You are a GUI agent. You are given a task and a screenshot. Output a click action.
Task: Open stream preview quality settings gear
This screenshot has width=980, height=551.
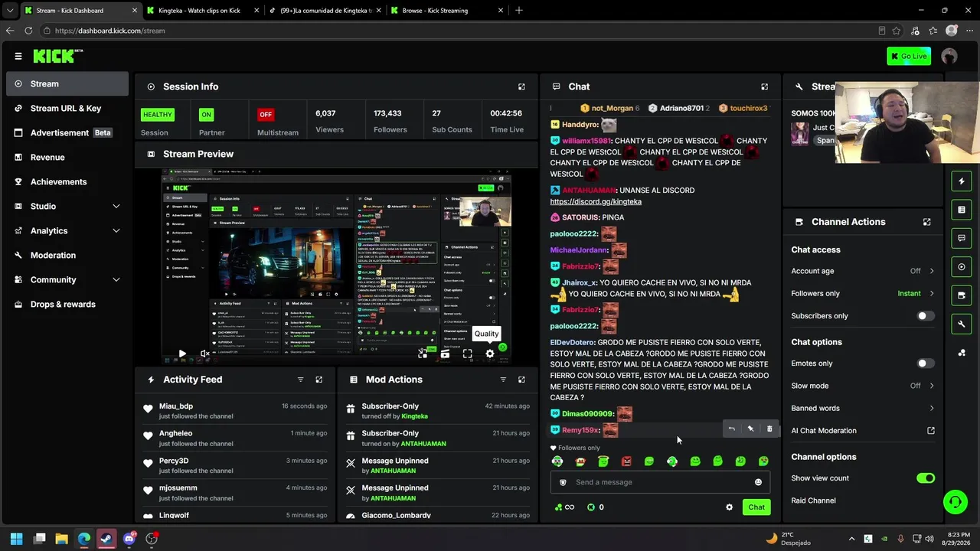point(490,354)
